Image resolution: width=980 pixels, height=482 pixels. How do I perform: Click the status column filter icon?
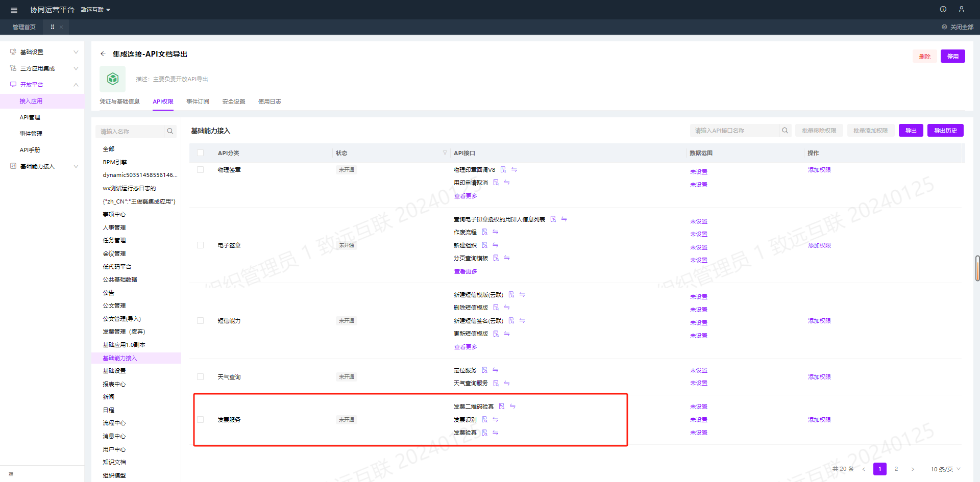[445, 153]
